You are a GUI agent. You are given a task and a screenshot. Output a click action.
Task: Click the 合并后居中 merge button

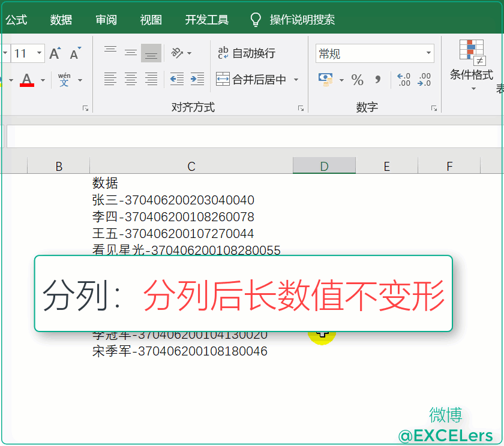pos(252,80)
